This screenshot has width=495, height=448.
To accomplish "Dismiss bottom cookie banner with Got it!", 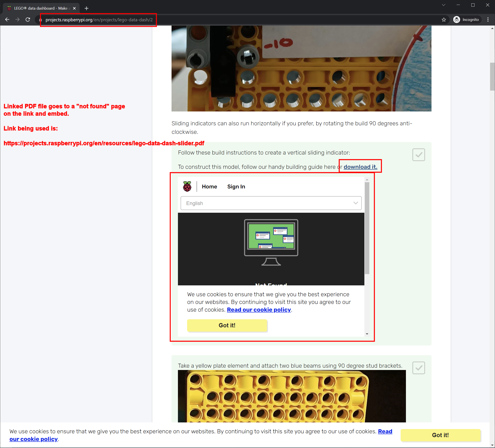I will pyautogui.click(x=440, y=435).
